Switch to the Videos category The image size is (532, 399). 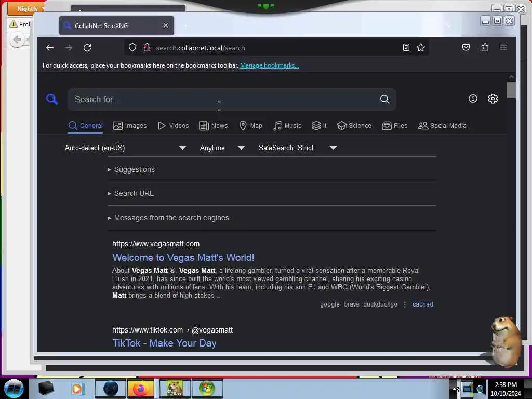[173, 126]
